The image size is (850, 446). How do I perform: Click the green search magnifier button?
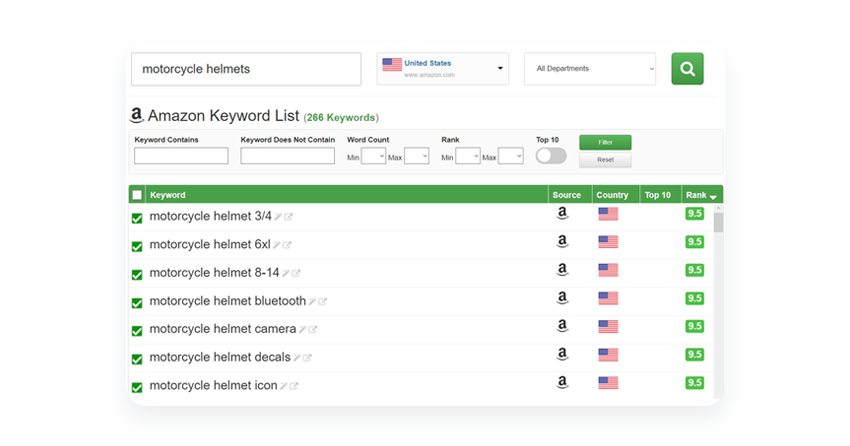pos(687,69)
